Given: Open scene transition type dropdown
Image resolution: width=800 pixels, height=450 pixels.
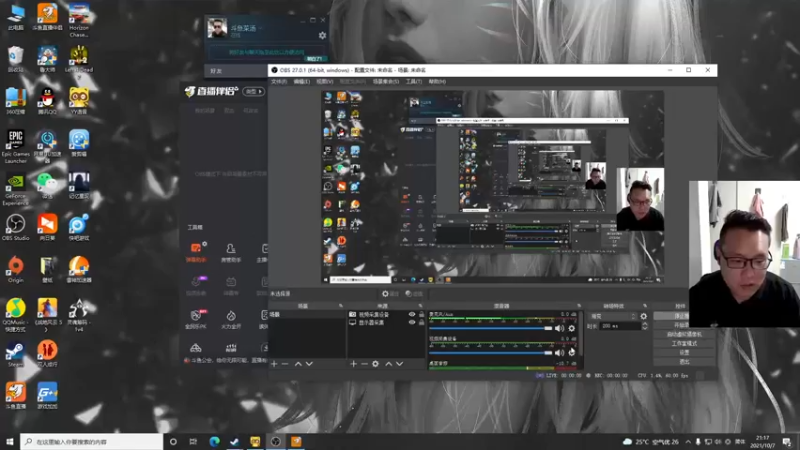Looking at the screenshot, I should [x=613, y=316].
